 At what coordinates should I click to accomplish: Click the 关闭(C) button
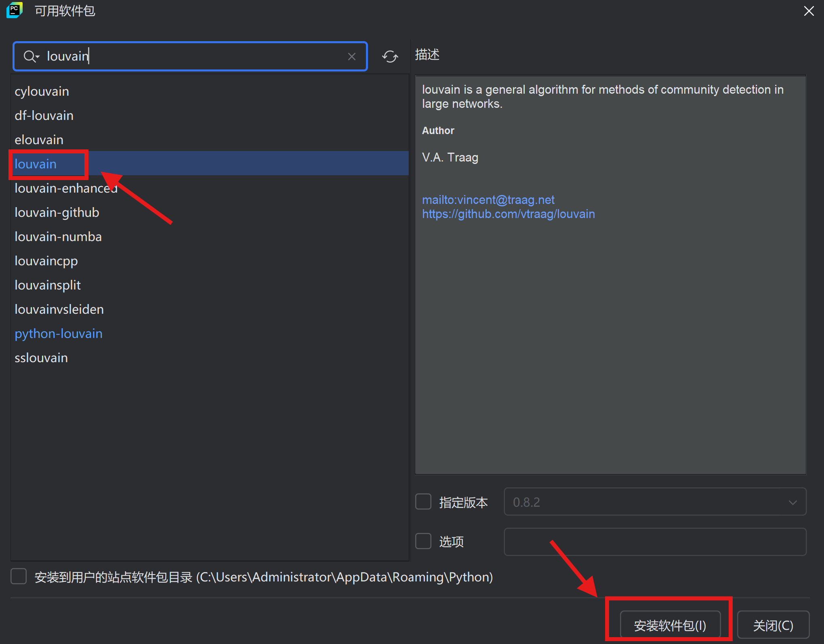[x=773, y=625]
